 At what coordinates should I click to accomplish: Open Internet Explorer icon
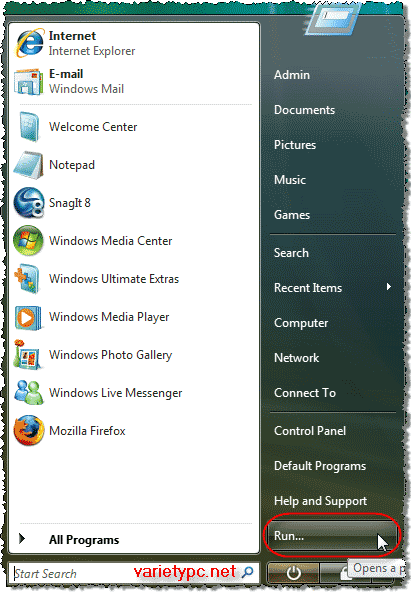(x=29, y=43)
